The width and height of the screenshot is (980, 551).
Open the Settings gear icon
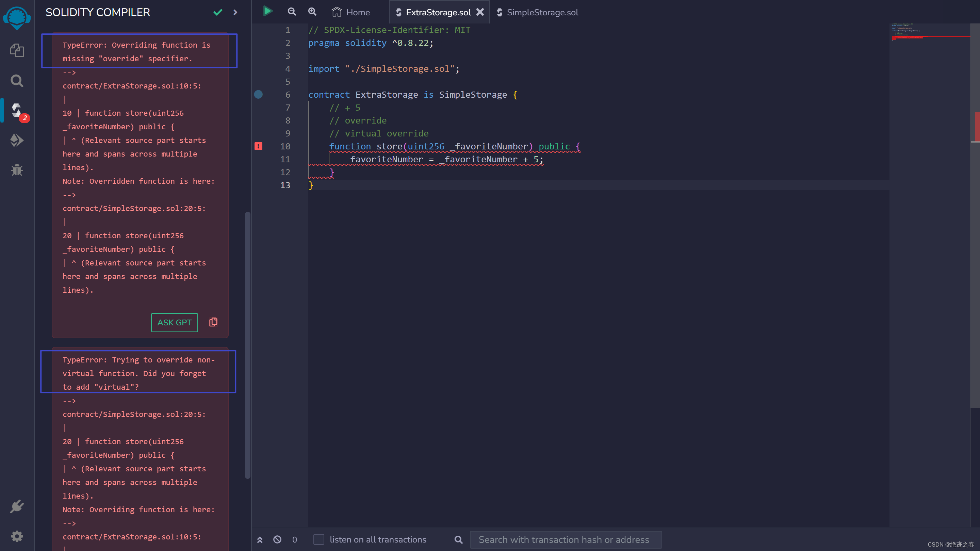point(17,536)
